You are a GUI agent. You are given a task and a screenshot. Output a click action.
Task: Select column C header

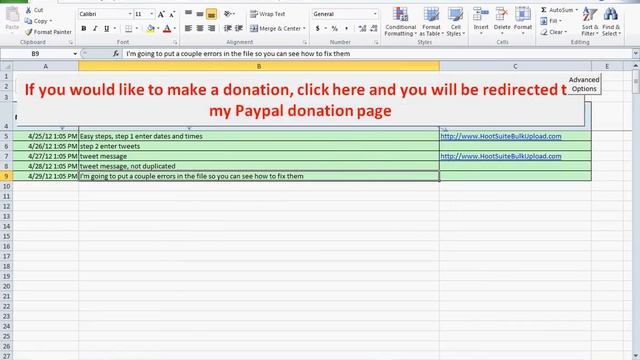tap(515, 66)
